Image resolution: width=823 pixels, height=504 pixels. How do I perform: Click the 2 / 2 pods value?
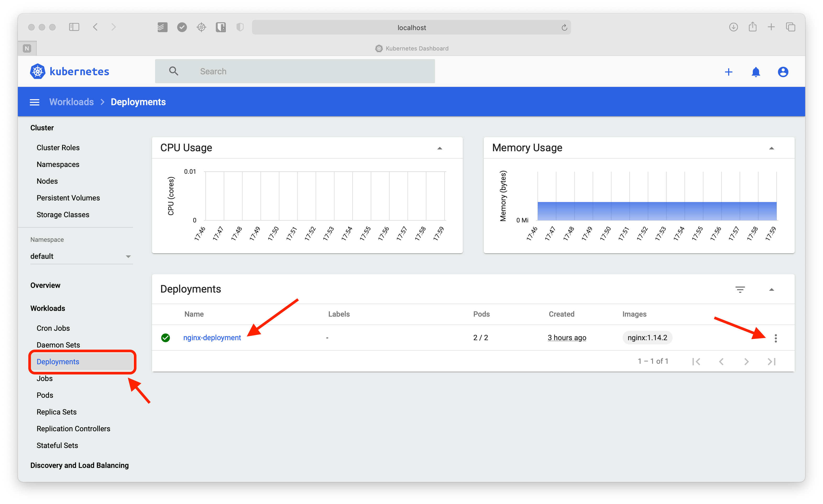(480, 338)
